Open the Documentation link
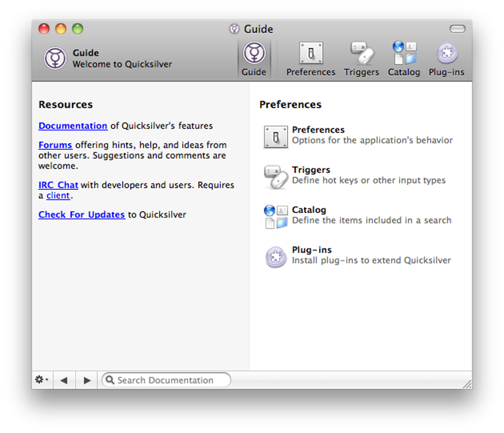This screenshot has width=504, height=433. pos(73,126)
